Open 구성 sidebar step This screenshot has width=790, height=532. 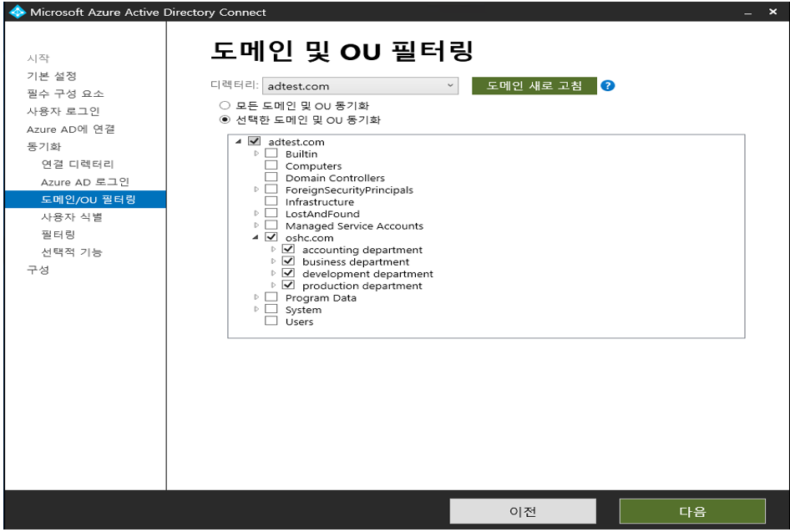38,270
